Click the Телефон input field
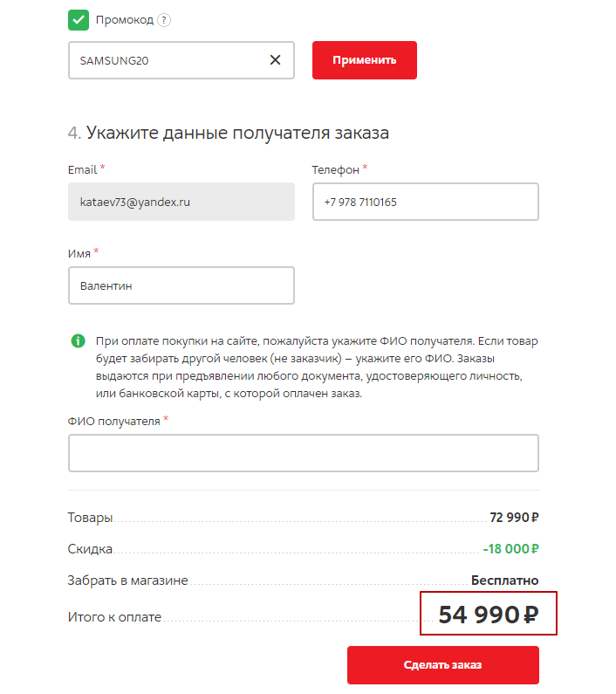 [425, 202]
